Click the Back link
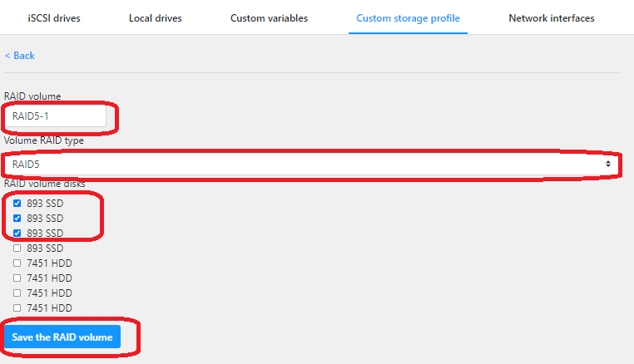 (x=20, y=56)
